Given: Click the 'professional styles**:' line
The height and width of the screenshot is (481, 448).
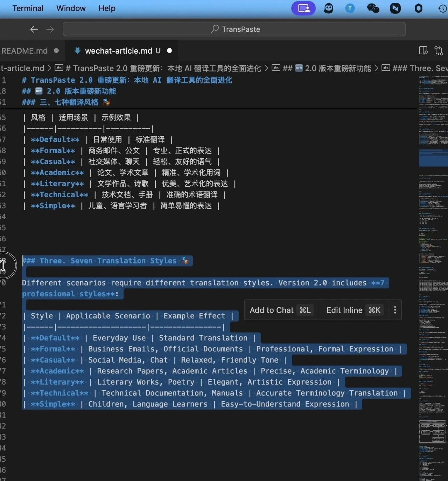Looking at the screenshot, I should (70, 294).
